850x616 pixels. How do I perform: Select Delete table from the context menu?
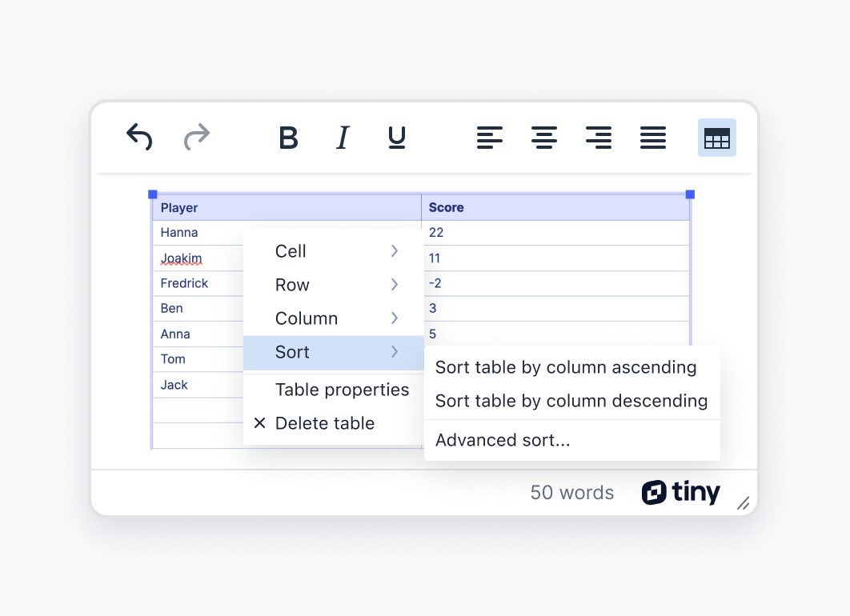pyautogui.click(x=325, y=423)
